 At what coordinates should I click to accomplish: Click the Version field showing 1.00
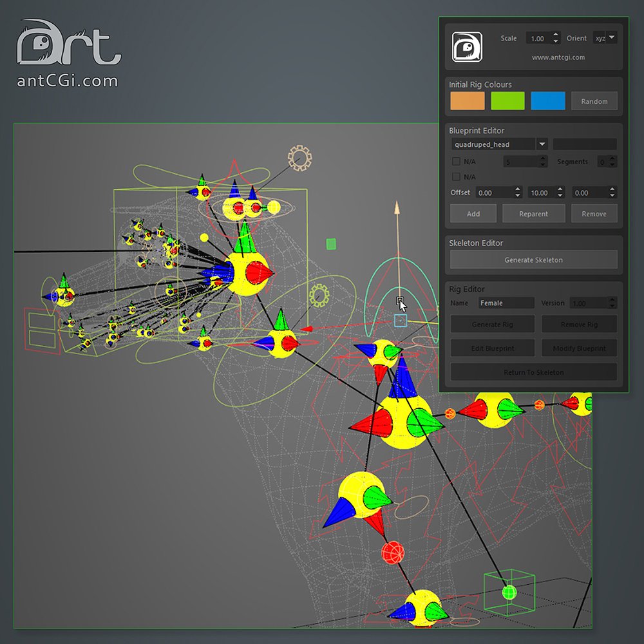click(x=588, y=303)
